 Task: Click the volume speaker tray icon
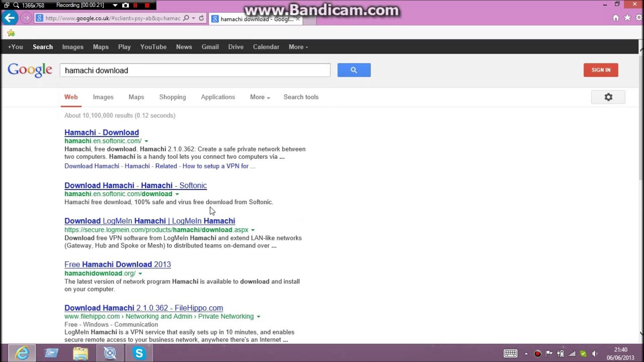(595, 353)
